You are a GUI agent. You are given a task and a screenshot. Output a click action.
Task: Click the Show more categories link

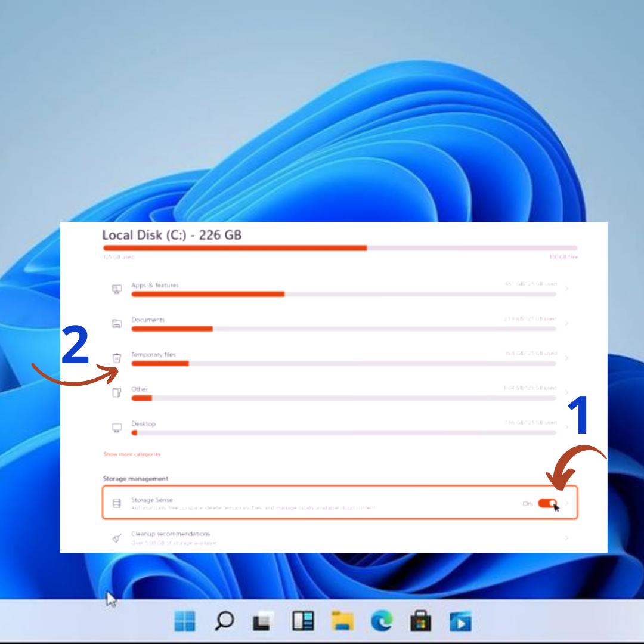[132, 454]
